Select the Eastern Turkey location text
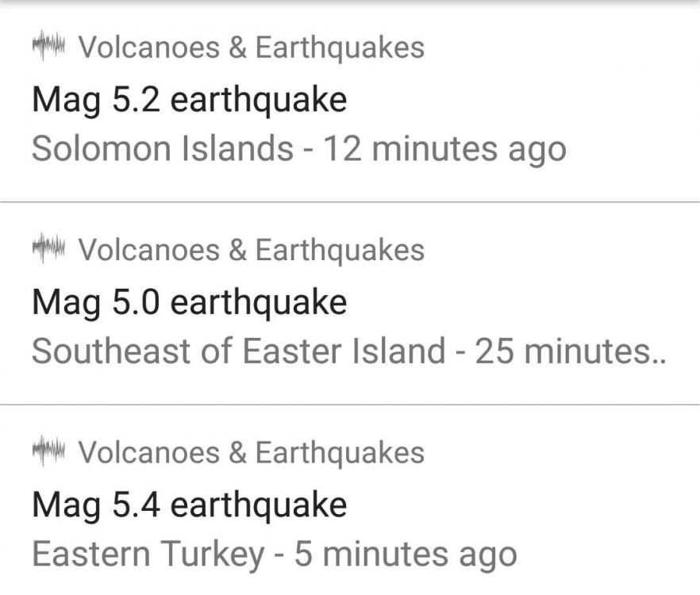Image resolution: width=700 pixels, height=595 pixels. pyautogui.click(x=147, y=554)
